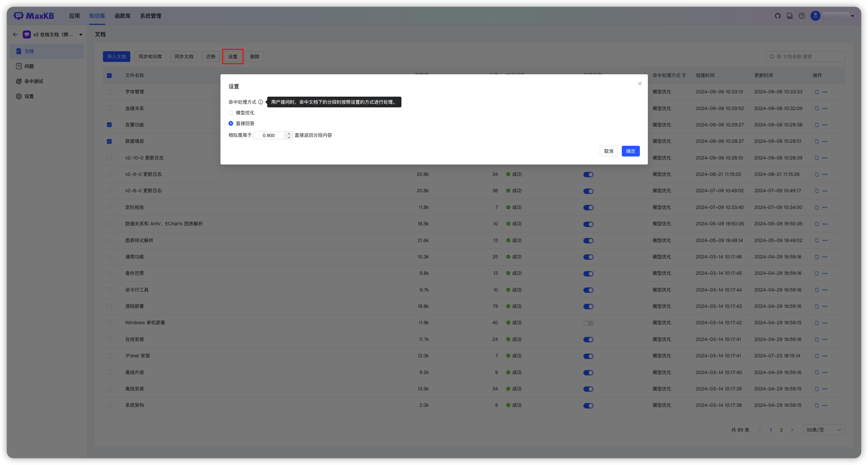Open more options for 系统架构 row
Screen dimensions: 868x465
tap(825, 405)
